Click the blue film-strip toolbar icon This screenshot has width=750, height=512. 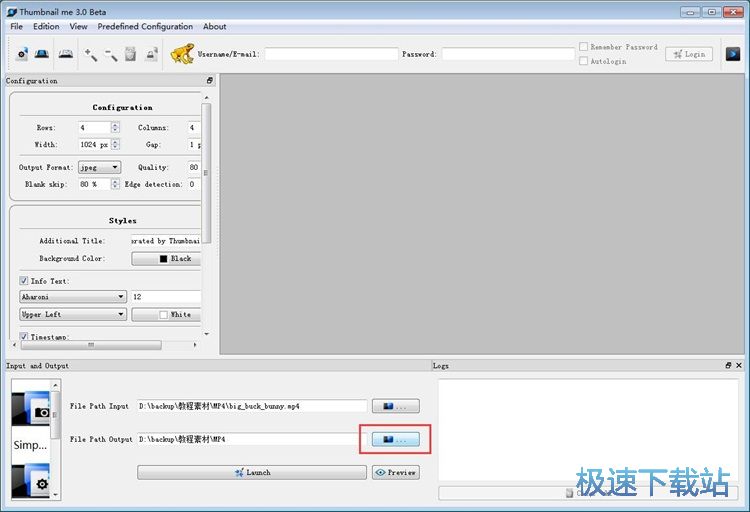(x=42, y=54)
